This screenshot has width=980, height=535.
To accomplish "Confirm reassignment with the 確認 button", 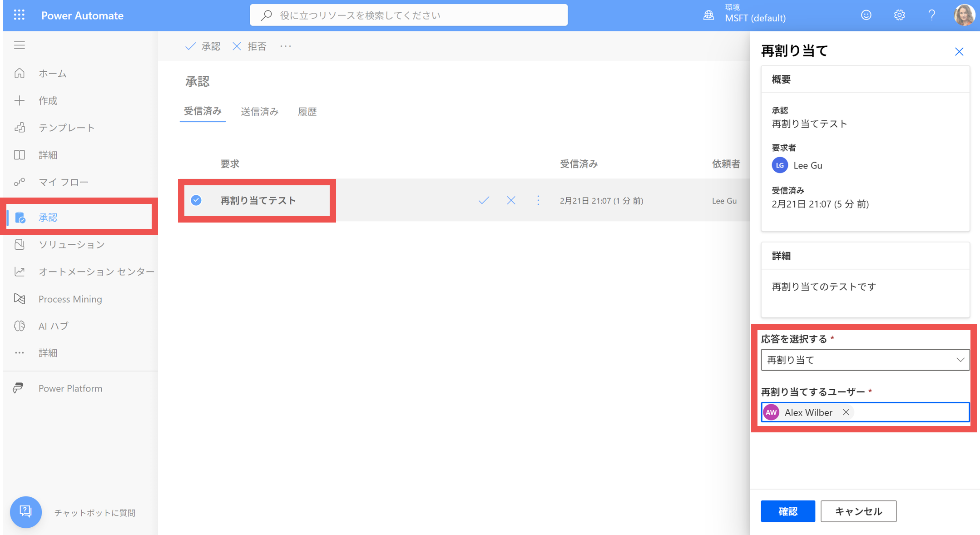I will pyautogui.click(x=787, y=511).
